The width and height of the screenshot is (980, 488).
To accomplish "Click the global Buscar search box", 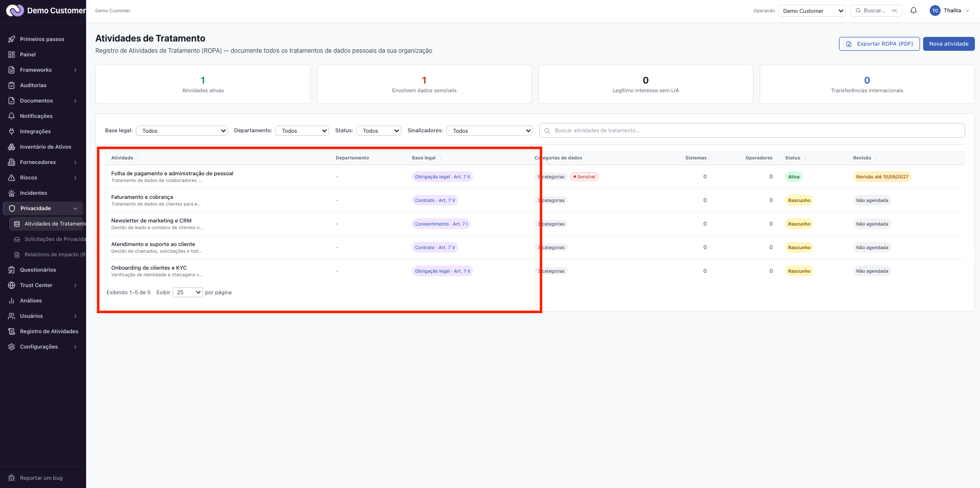I will pos(875,11).
